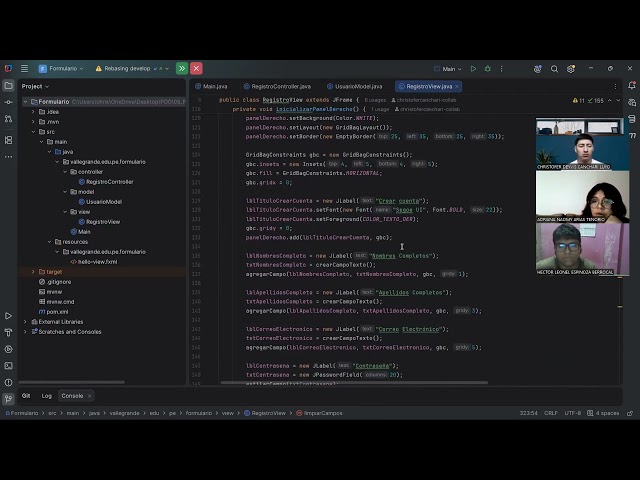The height and width of the screenshot is (480, 640).
Task: Open Main run configuration dropdown
Action: (x=448, y=69)
